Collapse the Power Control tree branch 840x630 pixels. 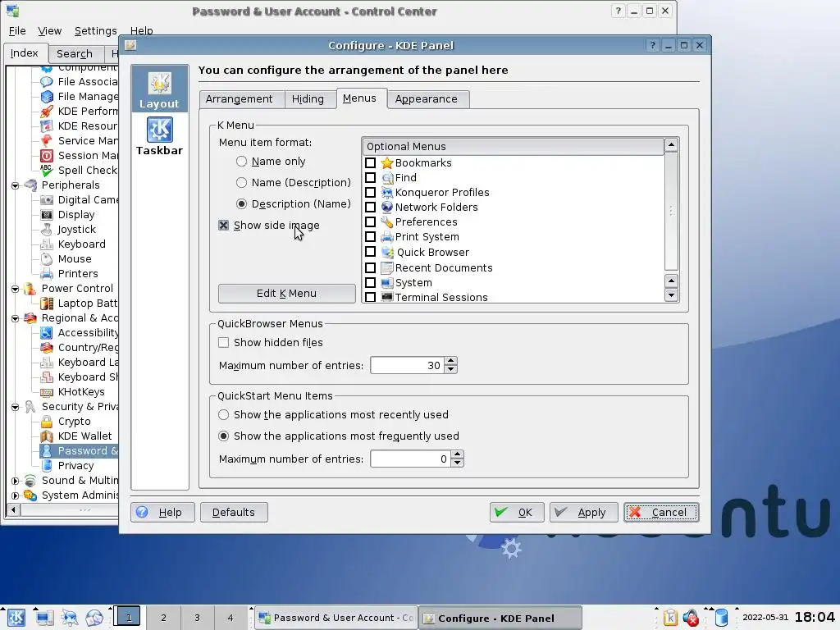click(15, 289)
